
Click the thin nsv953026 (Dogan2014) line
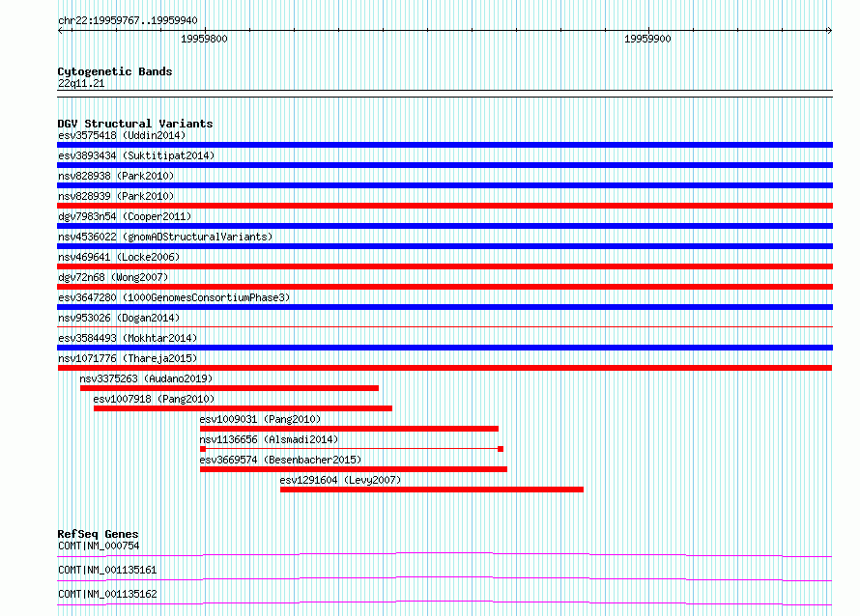(x=444, y=326)
